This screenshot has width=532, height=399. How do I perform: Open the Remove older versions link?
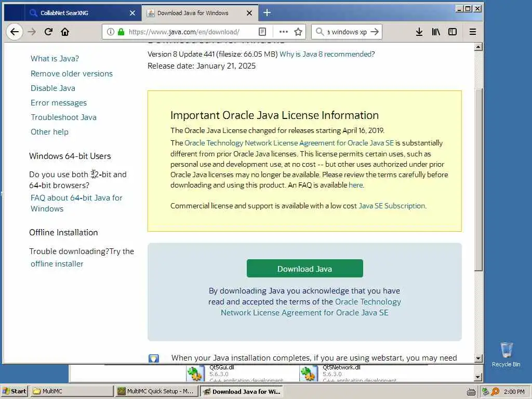pos(72,74)
